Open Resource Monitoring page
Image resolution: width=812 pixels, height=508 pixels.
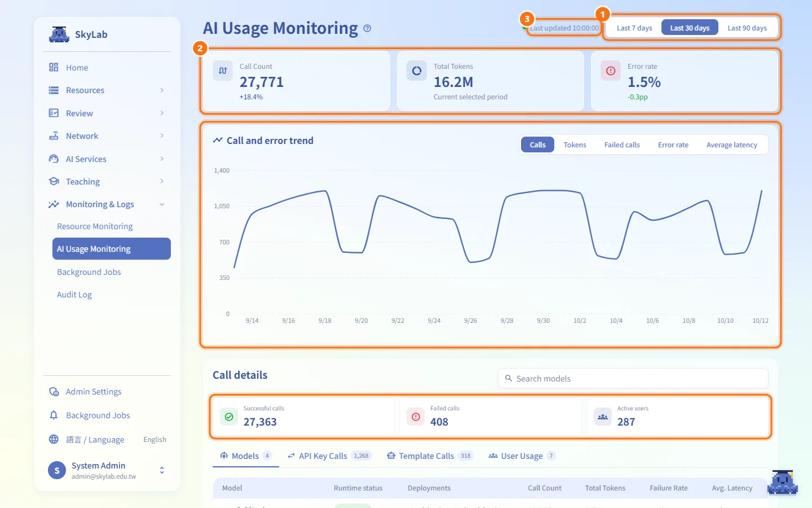[112, 226]
